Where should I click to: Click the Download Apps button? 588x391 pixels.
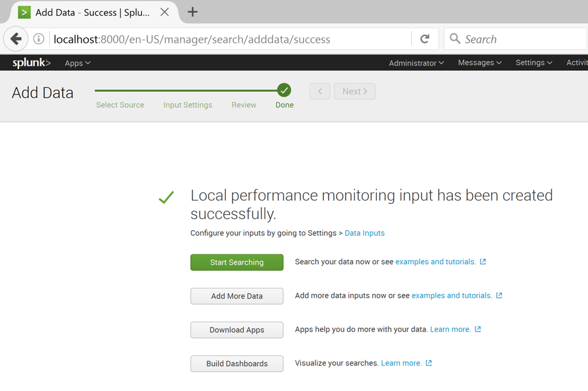click(x=237, y=330)
